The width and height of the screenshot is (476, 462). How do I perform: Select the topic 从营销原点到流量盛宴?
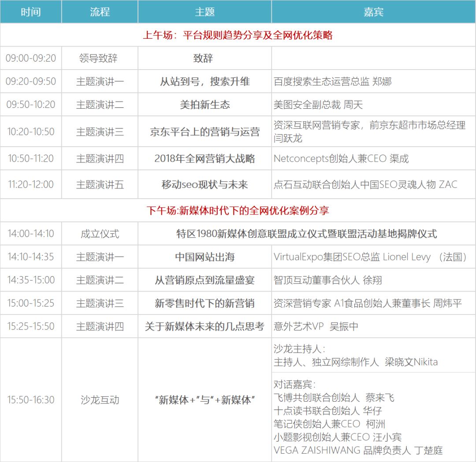pos(205,280)
